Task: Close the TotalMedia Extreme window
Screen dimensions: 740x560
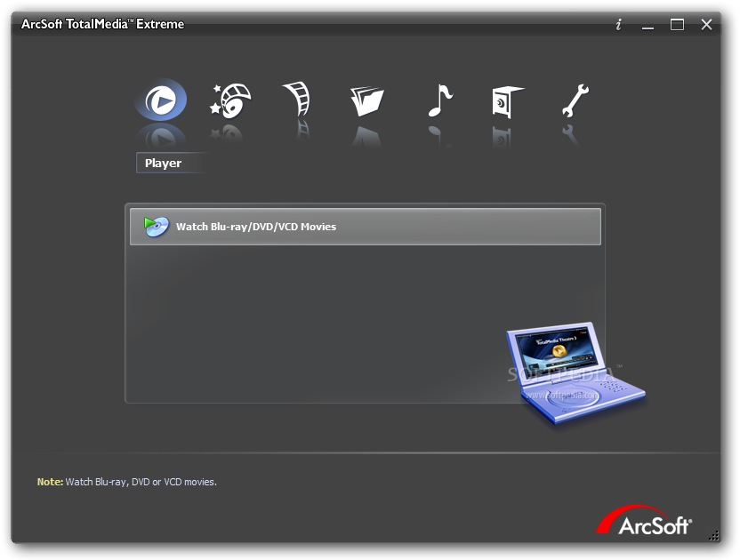Action: (x=706, y=25)
